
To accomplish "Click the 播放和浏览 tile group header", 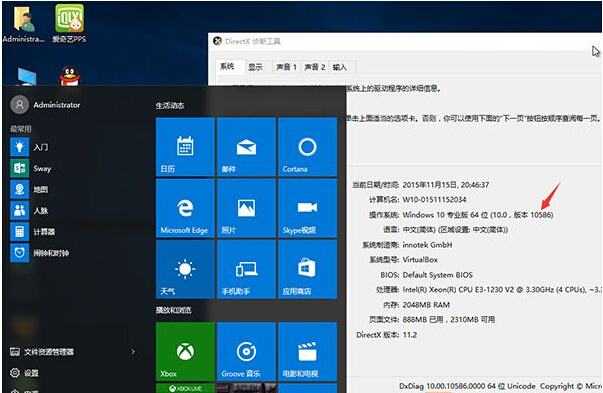I will coord(173,310).
